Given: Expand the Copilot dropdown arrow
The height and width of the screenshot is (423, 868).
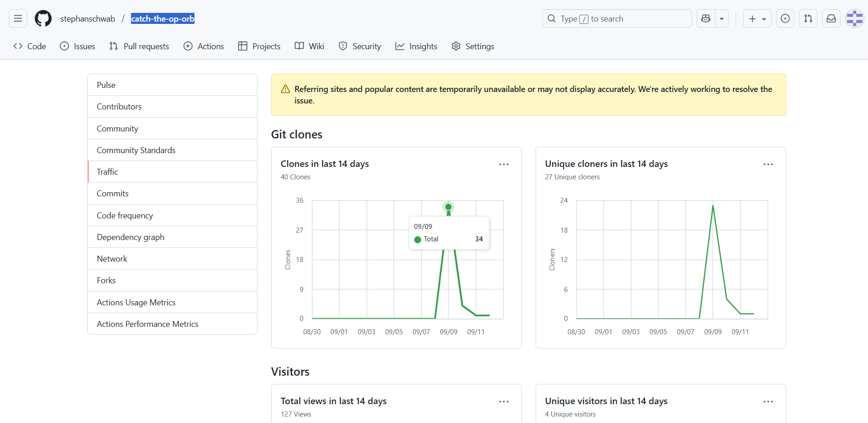Looking at the screenshot, I should click(722, 19).
